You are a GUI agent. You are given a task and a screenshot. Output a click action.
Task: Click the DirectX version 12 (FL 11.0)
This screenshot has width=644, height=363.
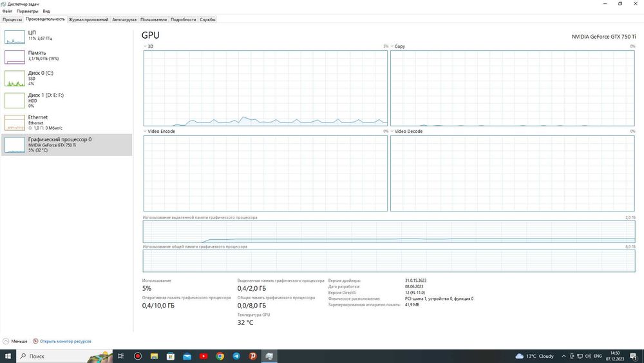pyautogui.click(x=415, y=293)
